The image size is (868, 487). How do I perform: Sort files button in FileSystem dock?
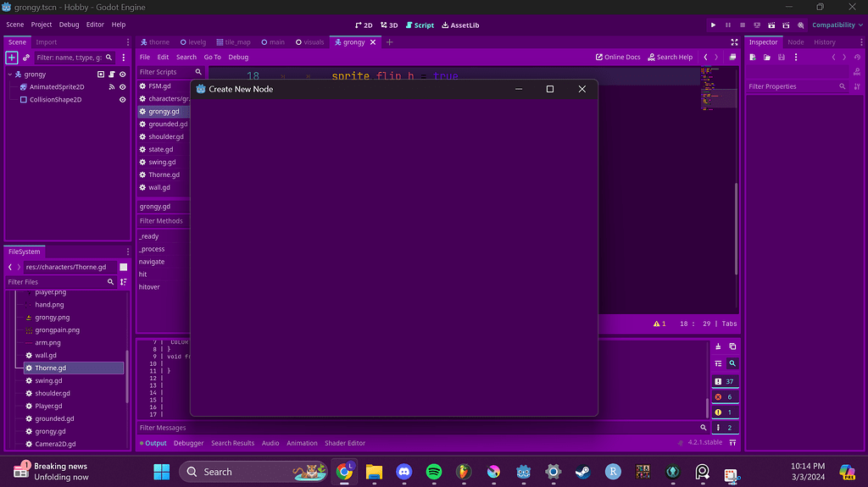pyautogui.click(x=124, y=282)
